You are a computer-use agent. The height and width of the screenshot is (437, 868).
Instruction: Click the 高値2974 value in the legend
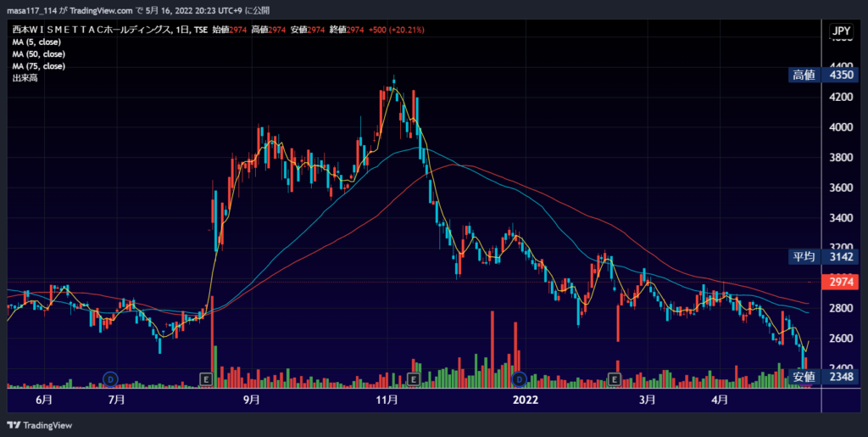pos(269,30)
